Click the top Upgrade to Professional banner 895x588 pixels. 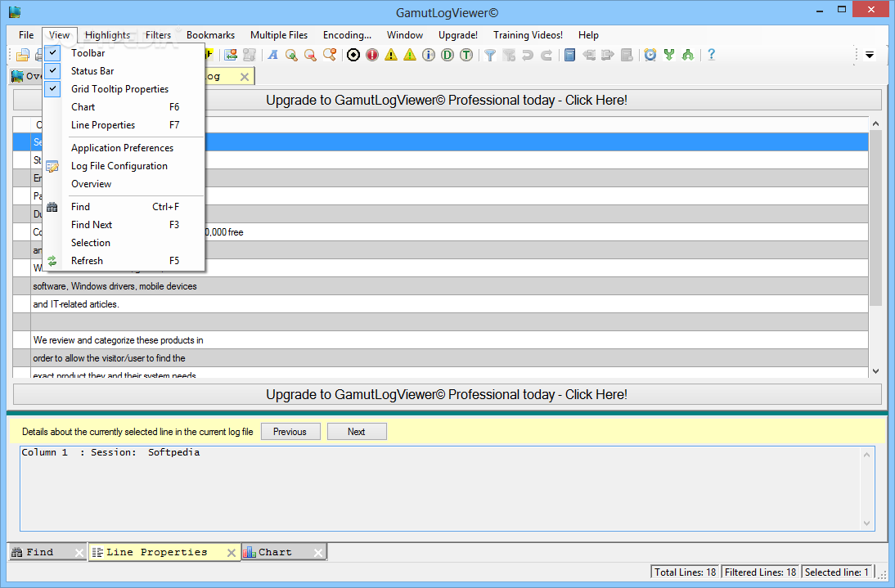pyautogui.click(x=447, y=101)
